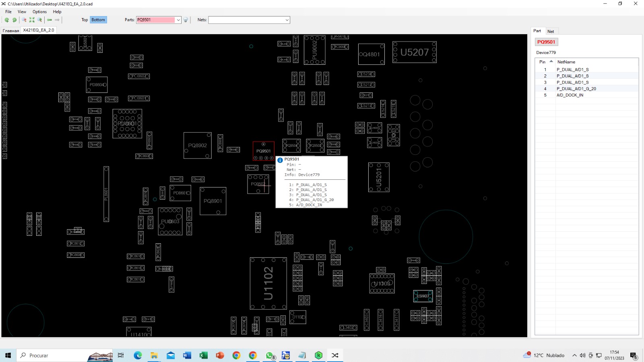Switch board view to Top side
Image resolution: width=644 pixels, height=362 pixels.
coord(85,20)
